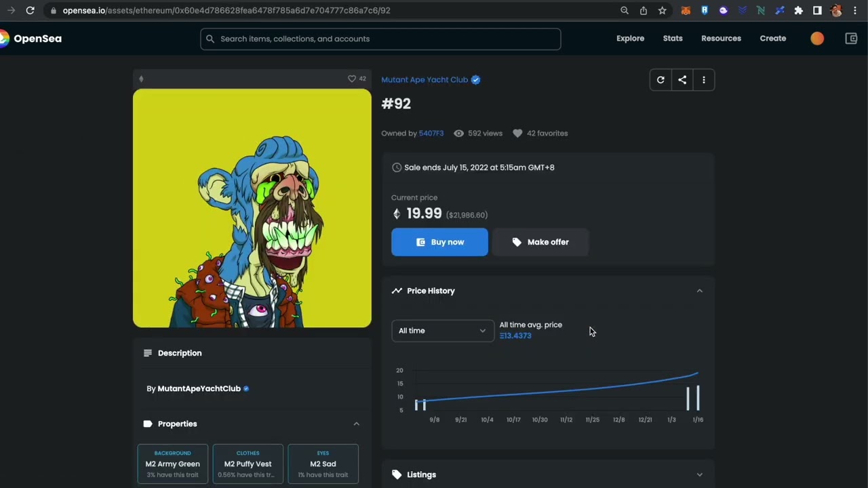Go to OpenSea home via logo

click(31, 39)
